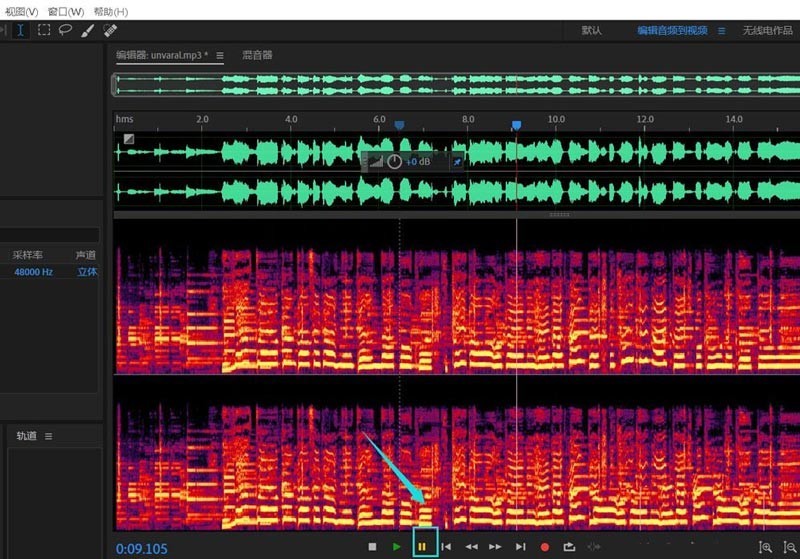Switch to the 默认 workspace

592,31
